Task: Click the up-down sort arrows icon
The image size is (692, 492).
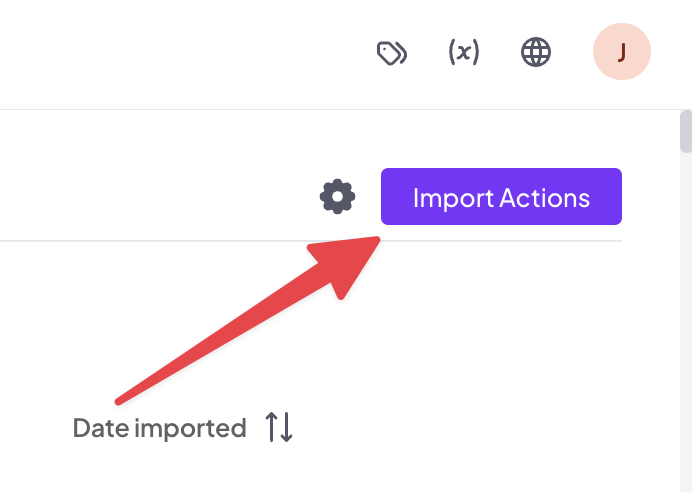Action: (x=279, y=427)
